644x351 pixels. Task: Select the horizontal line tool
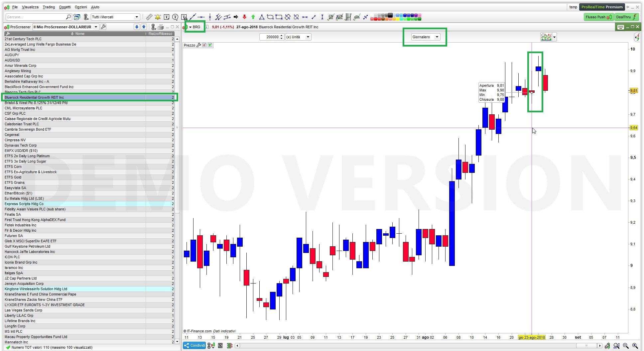click(201, 17)
